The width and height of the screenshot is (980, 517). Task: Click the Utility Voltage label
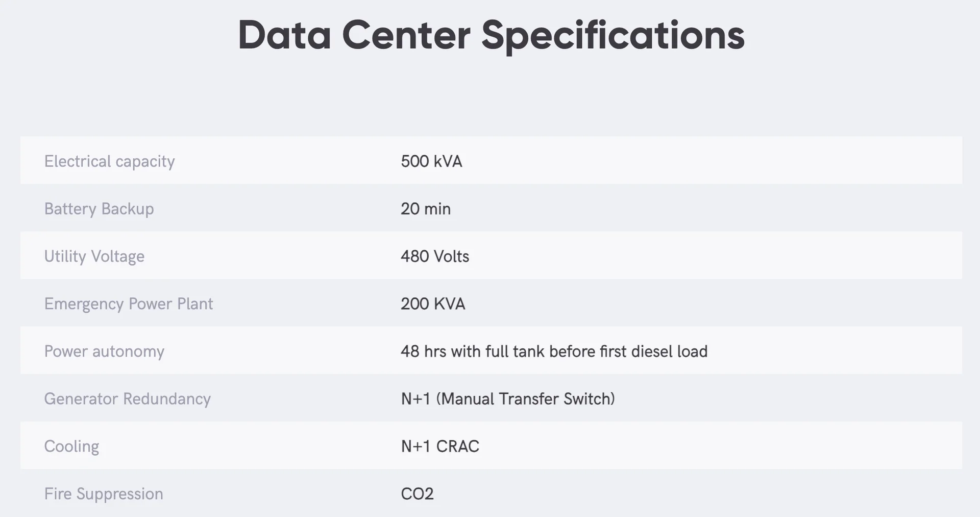click(x=94, y=256)
